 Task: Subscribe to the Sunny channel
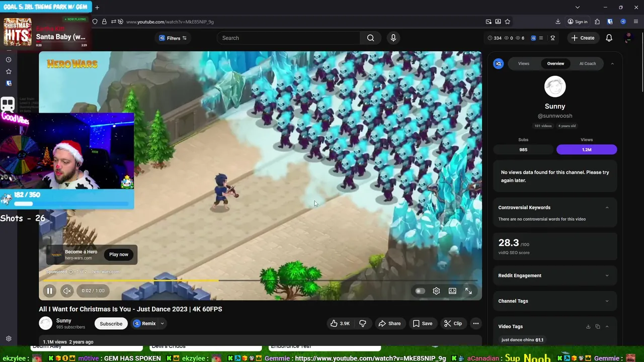pos(111,324)
